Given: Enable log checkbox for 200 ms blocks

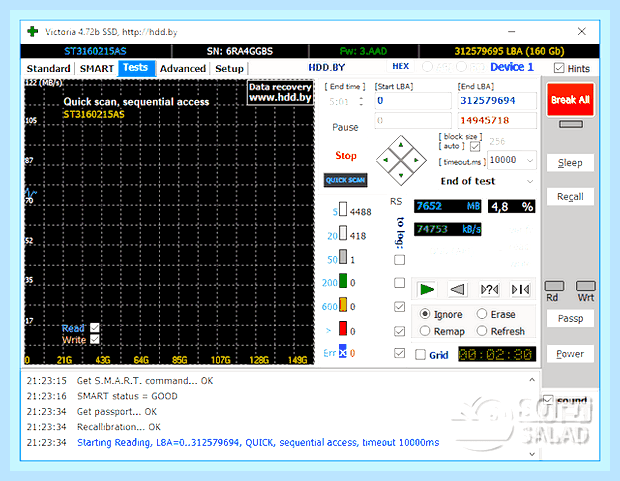Looking at the screenshot, I should pyautogui.click(x=399, y=283).
